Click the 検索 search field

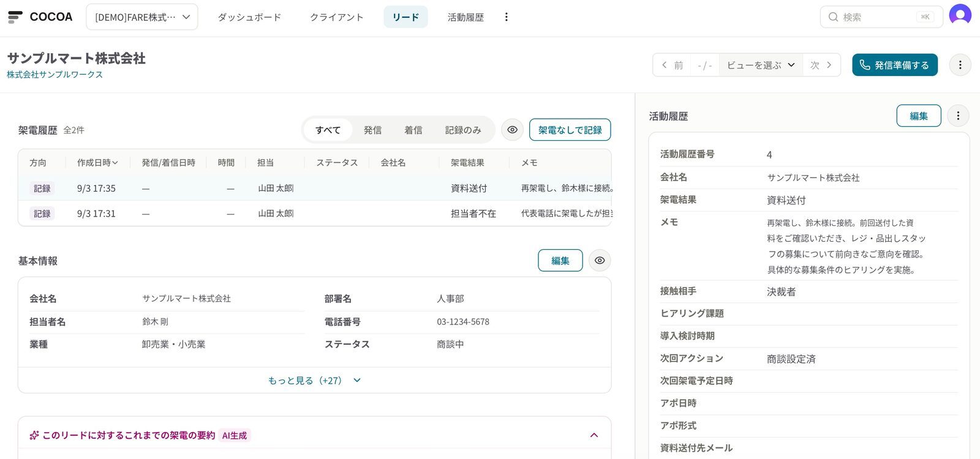[881, 17]
